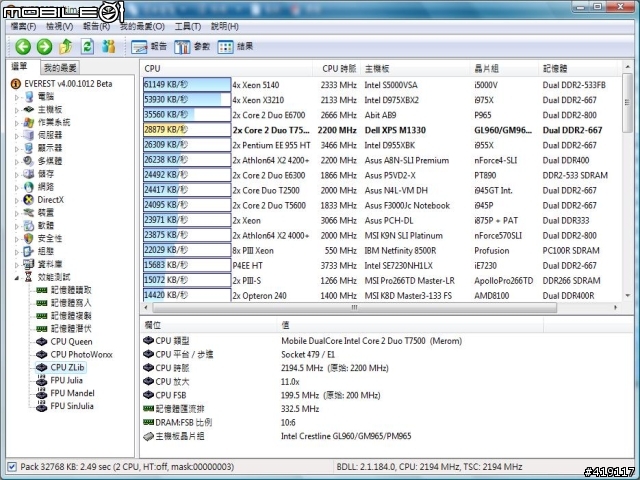
Task: Expand the Security tree node
Action: pyautogui.click(x=17, y=239)
